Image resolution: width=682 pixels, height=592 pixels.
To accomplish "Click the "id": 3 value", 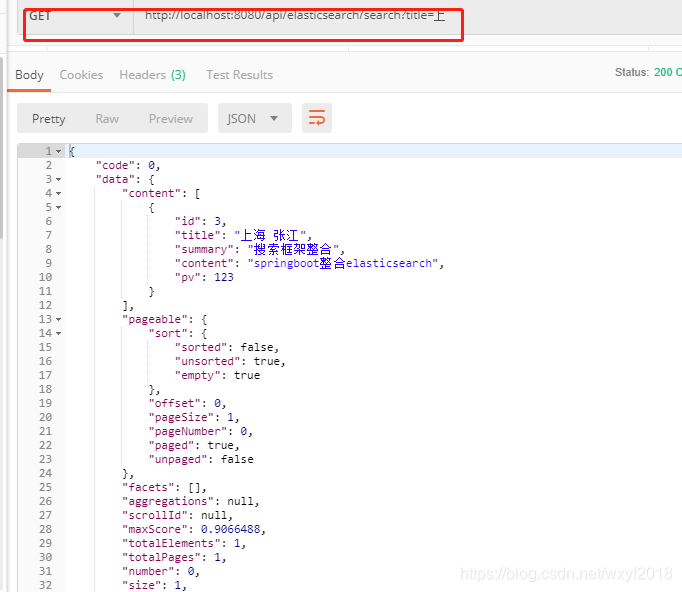I will (217, 221).
